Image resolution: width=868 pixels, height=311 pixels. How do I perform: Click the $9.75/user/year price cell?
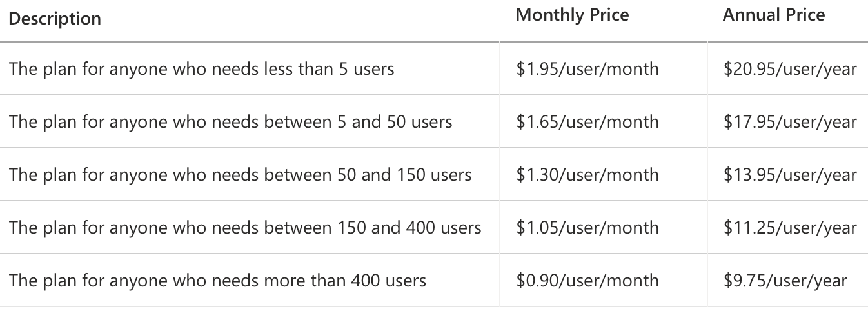[x=785, y=280]
